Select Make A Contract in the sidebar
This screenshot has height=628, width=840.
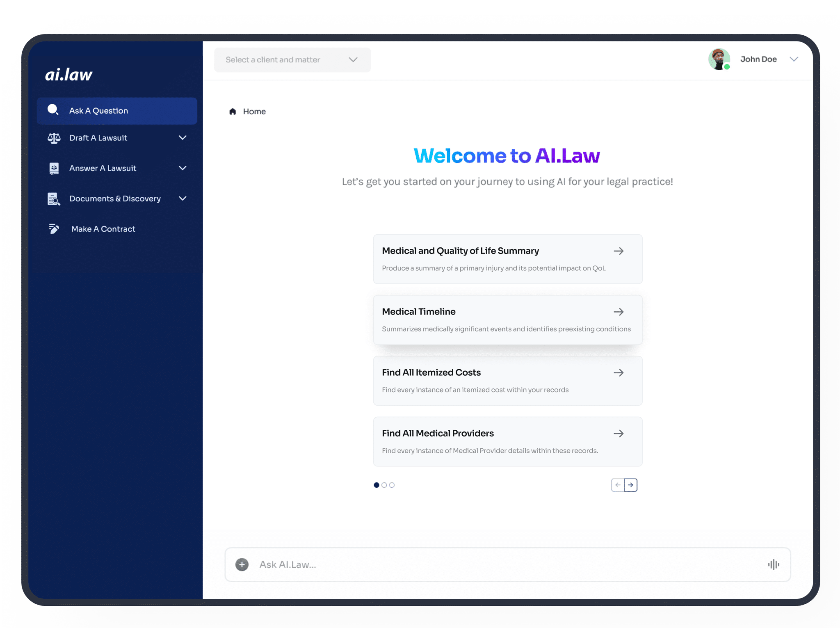pos(103,228)
